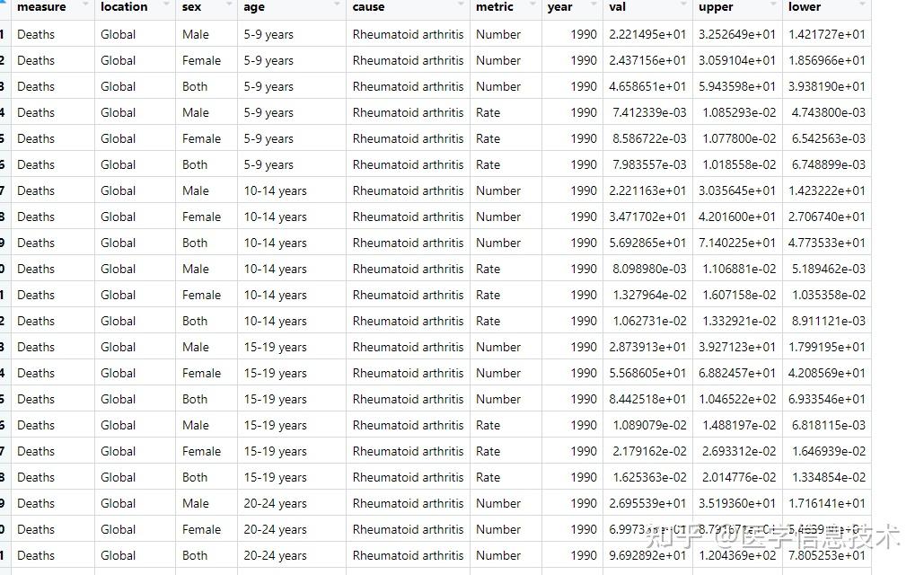Image resolution: width=924 pixels, height=575 pixels.
Task: Sort table using cause column arrow
Action: pyautogui.click(x=461, y=6)
